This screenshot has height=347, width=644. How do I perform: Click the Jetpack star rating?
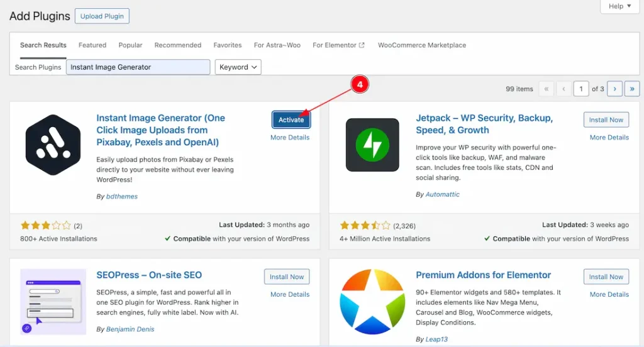pyautogui.click(x=365, y=226)
